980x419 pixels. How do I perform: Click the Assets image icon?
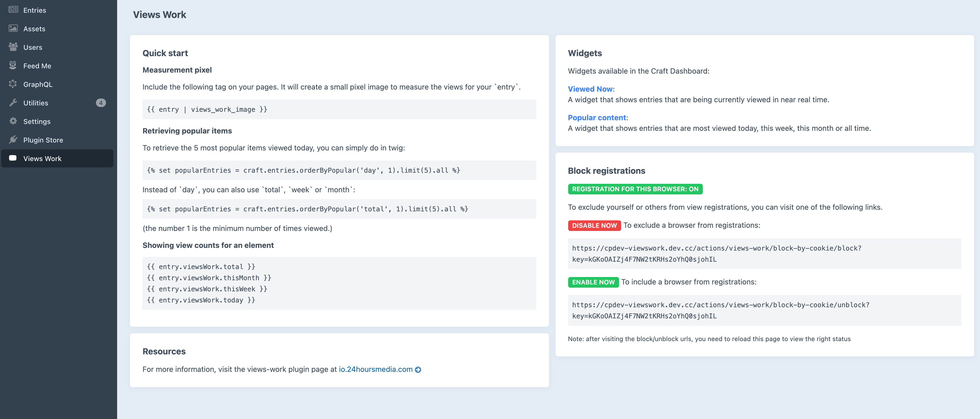pos(13,28)
